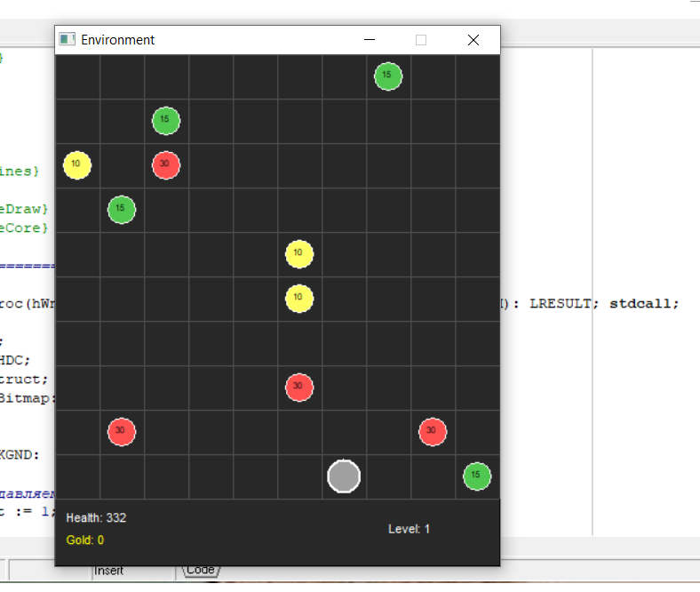Click the gray player circle
The height and width of the screenshot is (592, 700).
[344, 476]
